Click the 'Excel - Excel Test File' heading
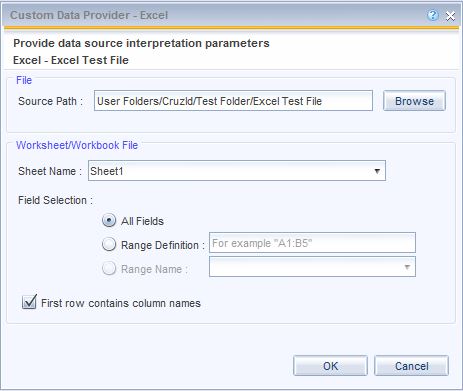The image size is (463, 391). pyautogui.click(x=71, y=60)
